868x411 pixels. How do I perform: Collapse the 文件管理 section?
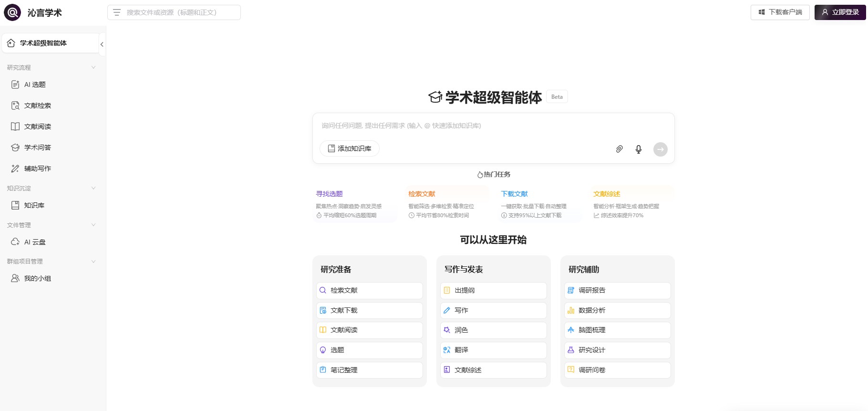click(93, 225)
